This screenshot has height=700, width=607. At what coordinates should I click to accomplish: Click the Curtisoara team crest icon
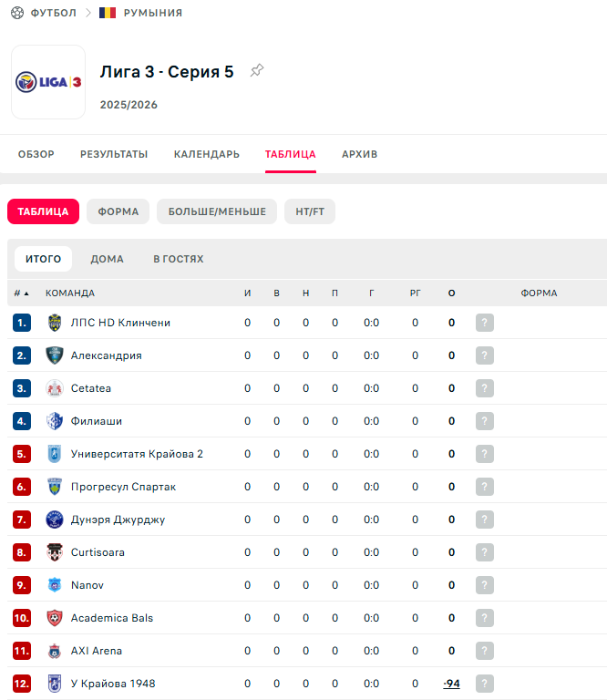54,552
